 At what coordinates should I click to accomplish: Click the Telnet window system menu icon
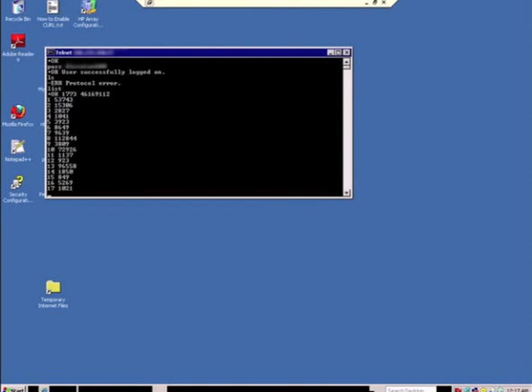[51, 52]
